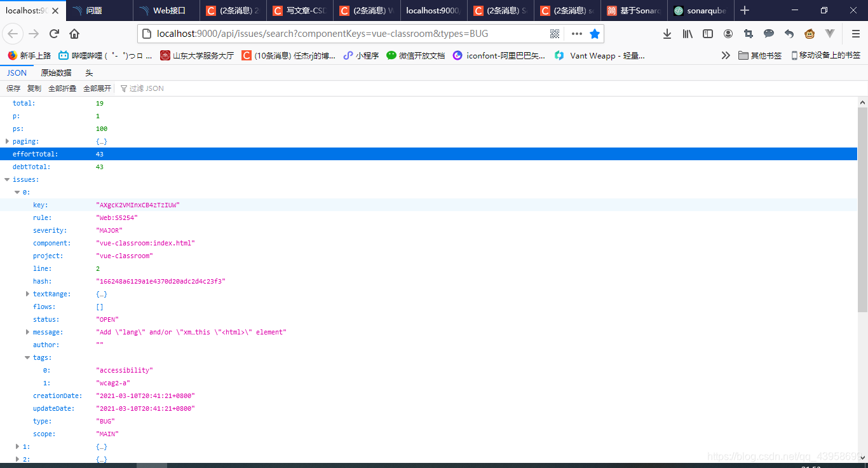Collapse the tags node

[27, 357]
